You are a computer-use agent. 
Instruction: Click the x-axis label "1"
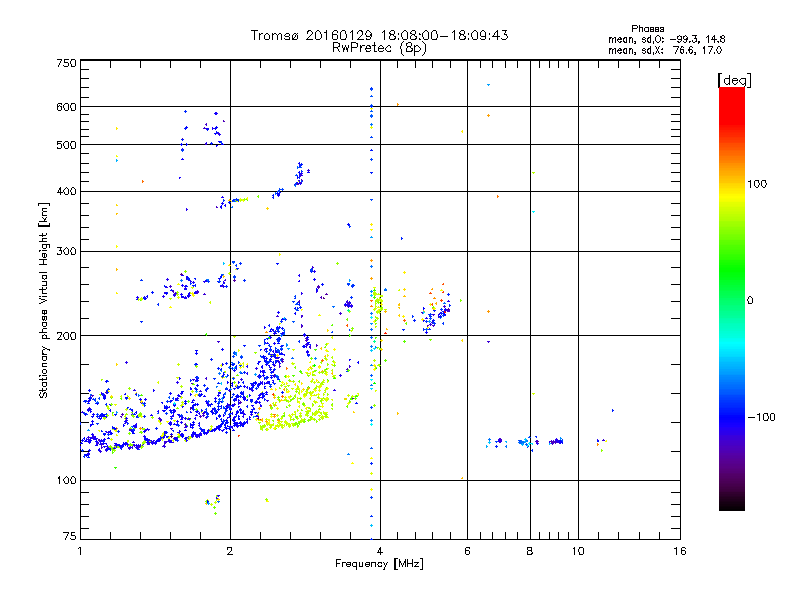click(80, 551)
